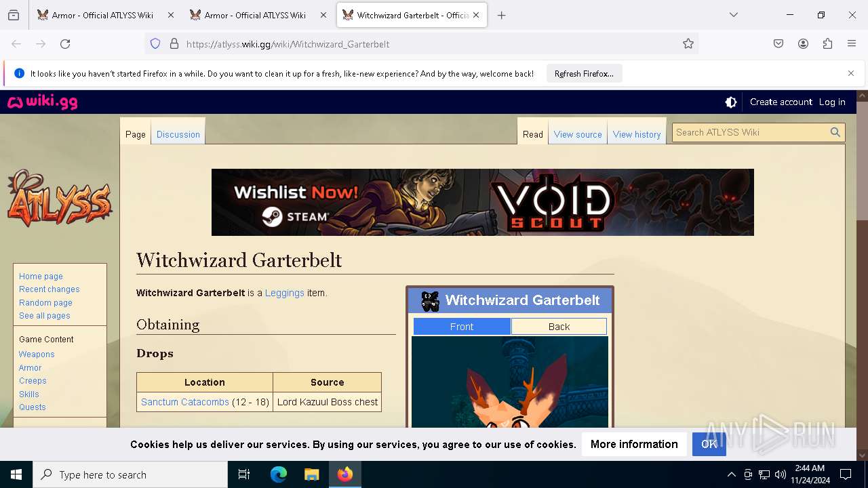Close the second Armor tab
Screen dimensions: 868x488
(323, 15)
